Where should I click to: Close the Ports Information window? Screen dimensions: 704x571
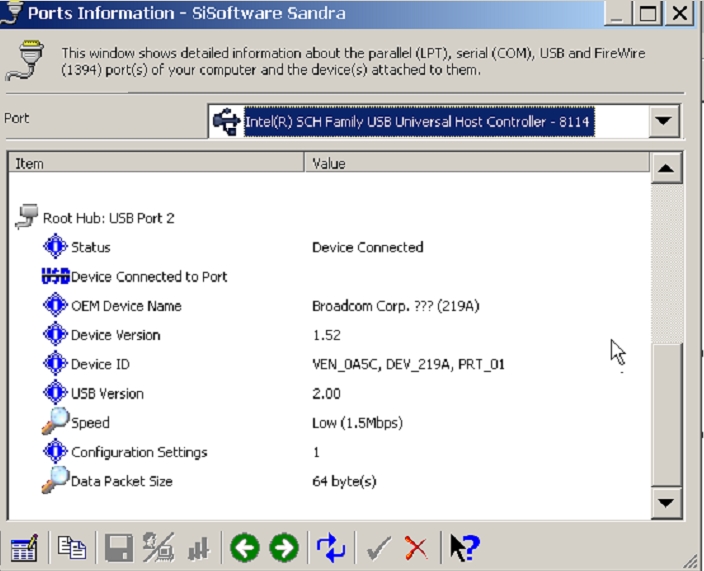pos(679,13)
